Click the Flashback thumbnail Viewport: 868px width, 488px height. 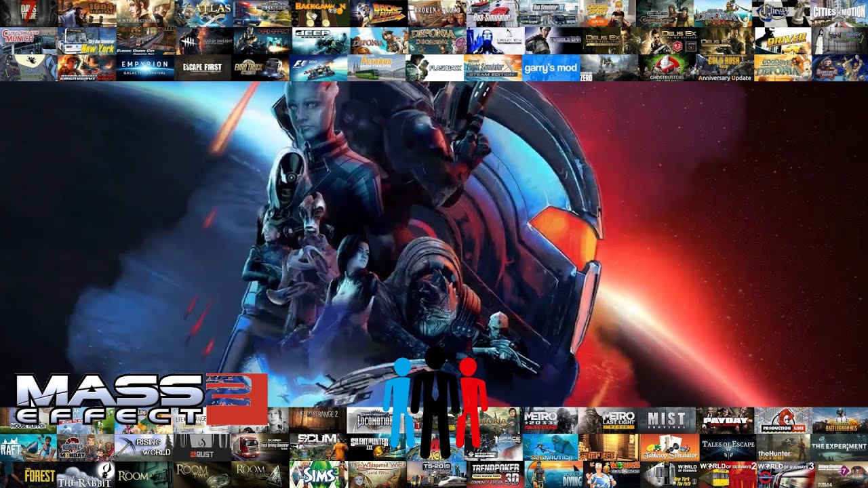pyautogui.click(x=435, y=68)
